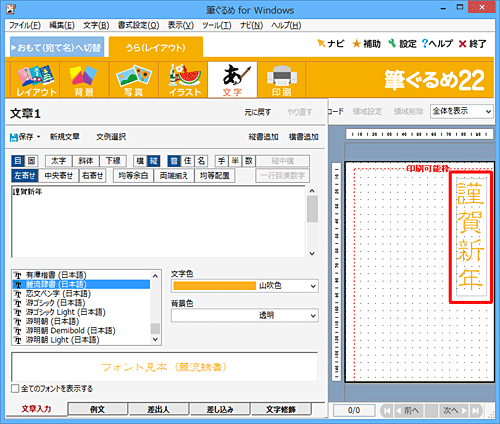The image size is (500, 424).
Task: Jump to last record navigation button
Action: (x=476, y=410)
